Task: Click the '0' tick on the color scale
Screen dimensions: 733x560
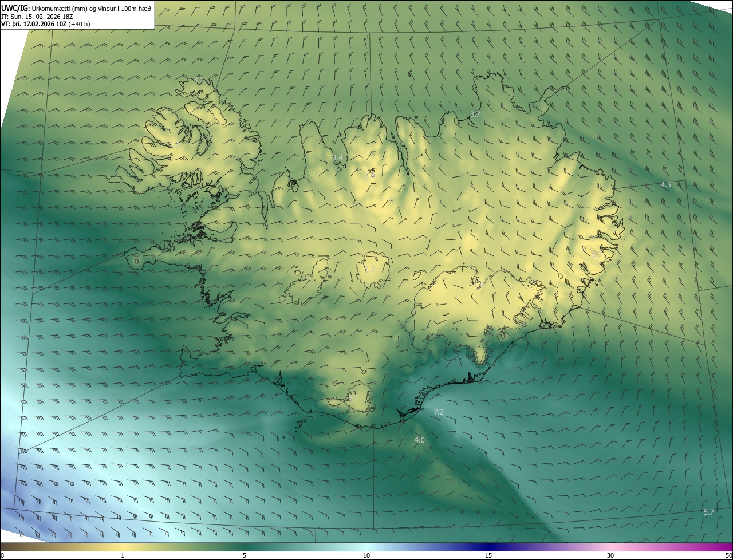Action: pos(2,555)
